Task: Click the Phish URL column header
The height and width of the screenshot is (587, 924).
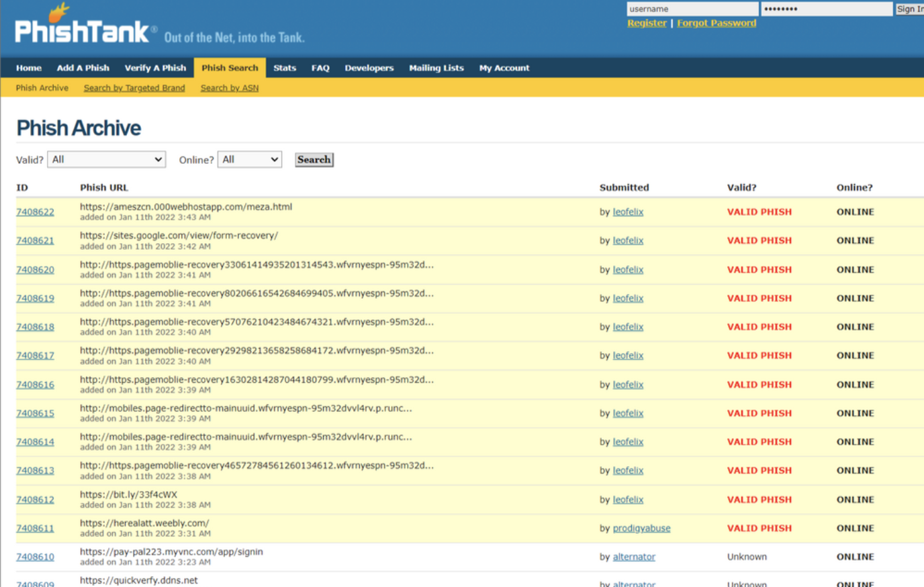Action: click(104, 187)
